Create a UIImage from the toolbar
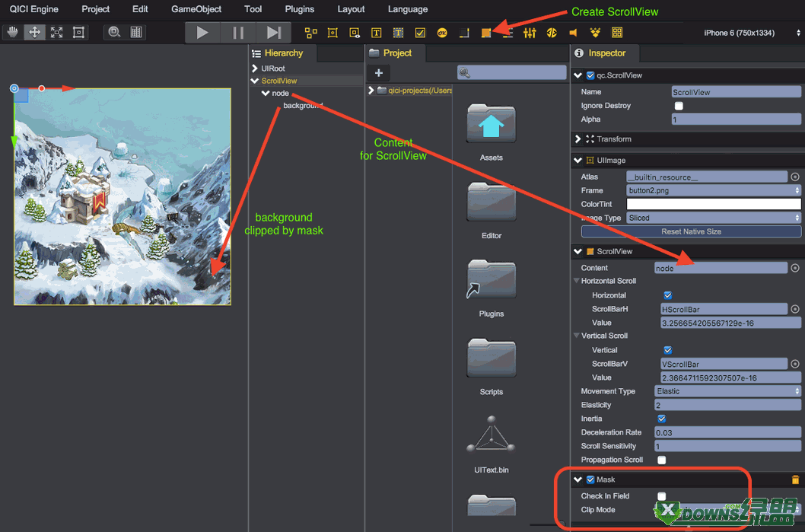Image resolution: width=805 pixels, height=532 pixels. pos(332,33)
